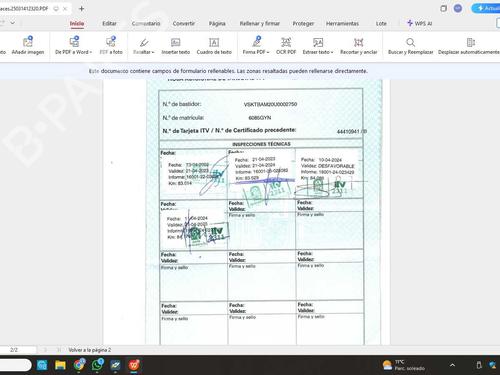Click the WPS AI sparkle icon

click(x=410, y=23)
